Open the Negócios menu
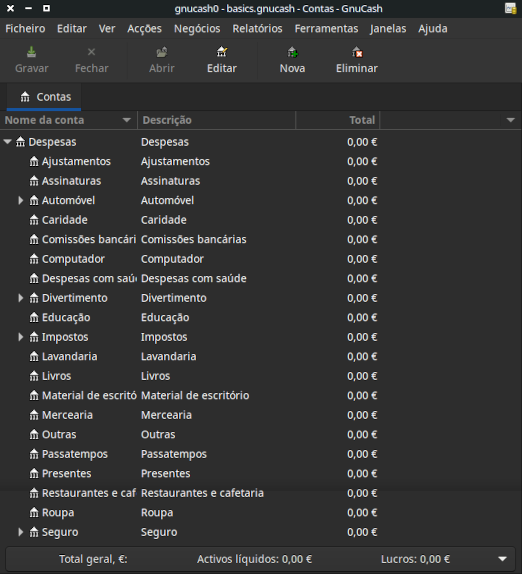The image size is (522, 574). (x=197, y=29)
